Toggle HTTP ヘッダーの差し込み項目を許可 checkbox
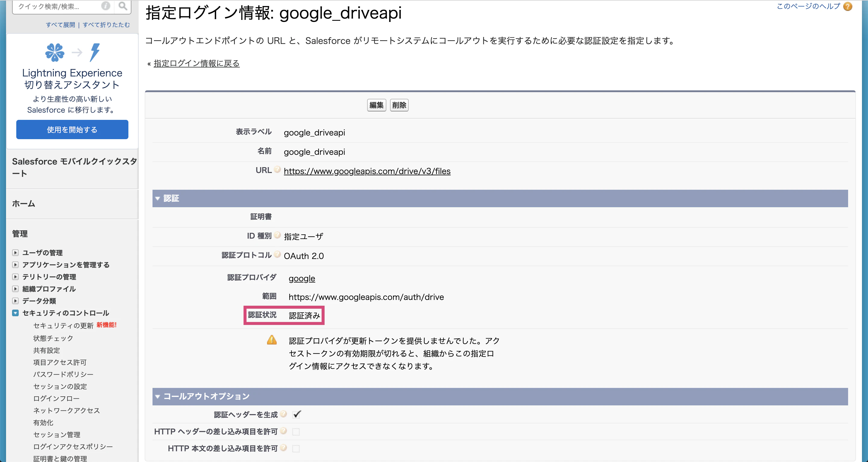 (x=296, y=431)
